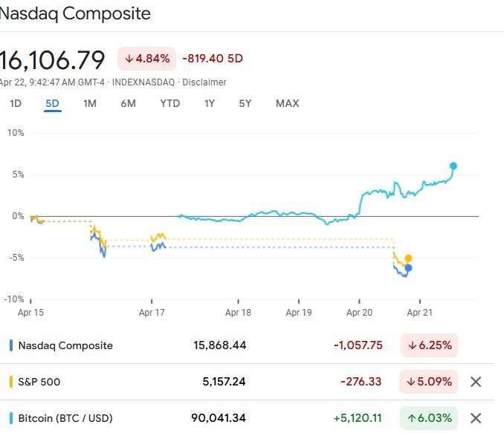Switch to the 1M range tab

(x=90, y=103)
